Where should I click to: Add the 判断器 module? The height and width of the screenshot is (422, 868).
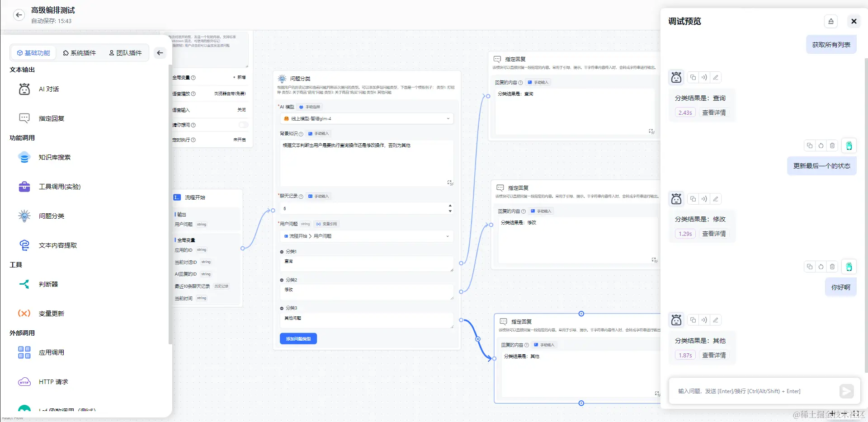(x=48, y=284)
